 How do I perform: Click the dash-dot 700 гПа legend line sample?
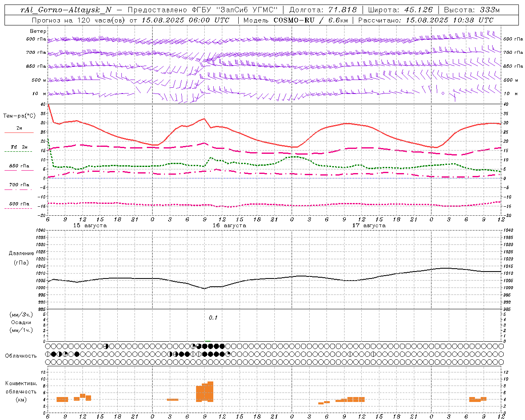coord(18,189)
